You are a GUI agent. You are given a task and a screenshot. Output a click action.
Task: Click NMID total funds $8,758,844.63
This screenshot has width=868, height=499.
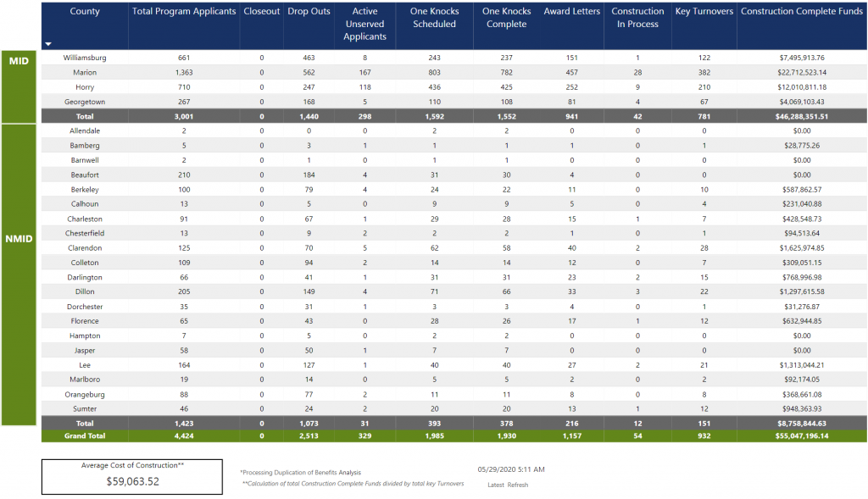tap(802, 424)
